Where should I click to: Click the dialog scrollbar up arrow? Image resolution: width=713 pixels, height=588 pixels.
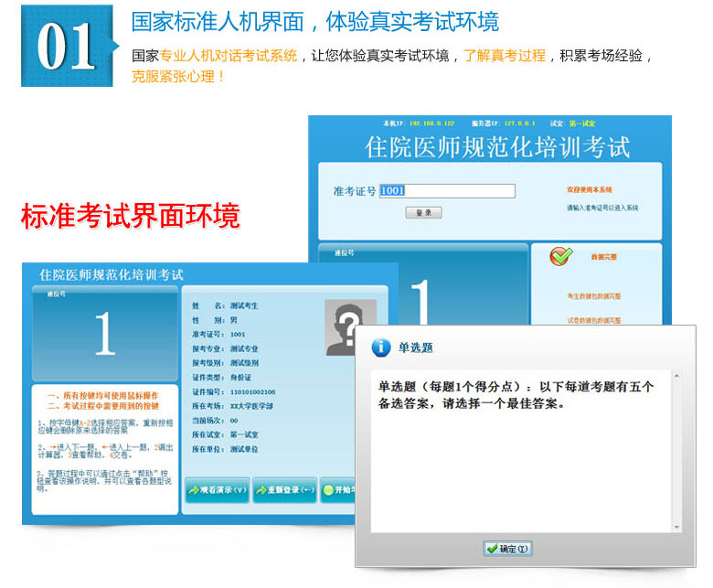[x=676, y=374]
